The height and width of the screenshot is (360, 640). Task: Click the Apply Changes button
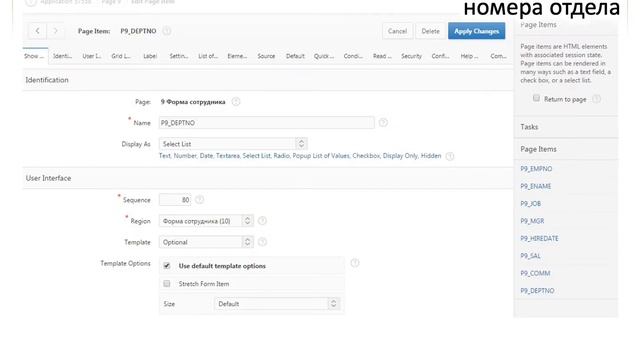tap(476, 31)
